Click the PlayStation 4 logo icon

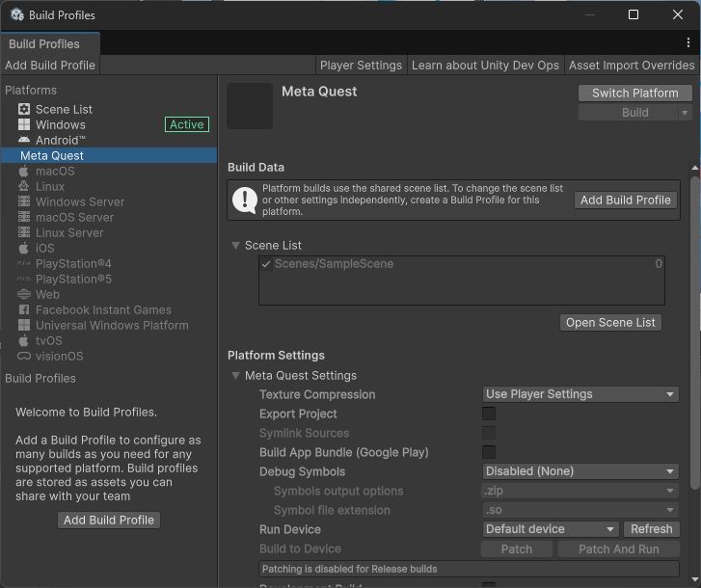click(x=24, y=263)
